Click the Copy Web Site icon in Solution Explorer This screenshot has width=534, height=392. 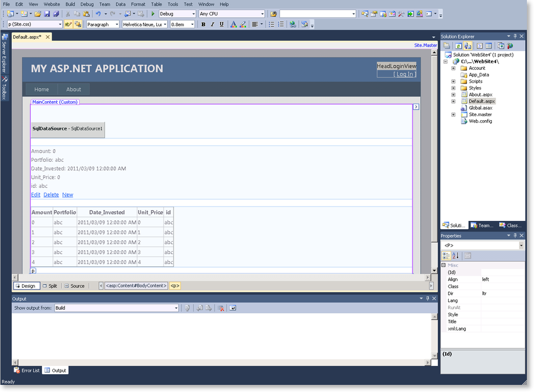point(501,46)
